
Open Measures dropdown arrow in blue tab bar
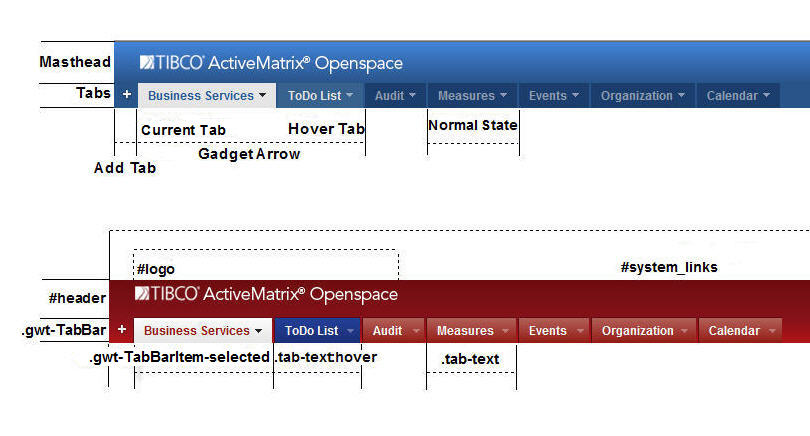(503, 95)
